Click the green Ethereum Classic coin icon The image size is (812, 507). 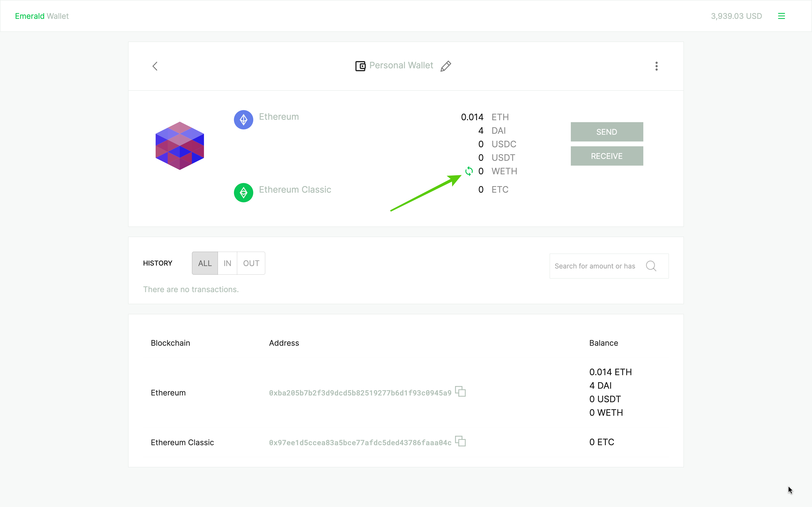pyautogui.click(x=243, y=192)
